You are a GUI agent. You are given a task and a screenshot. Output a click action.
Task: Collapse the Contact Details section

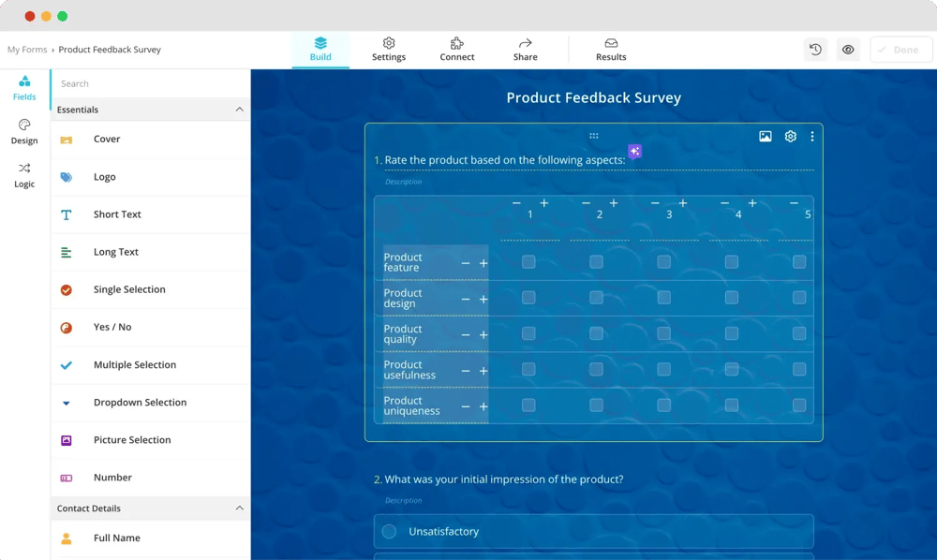click(239, 508)
